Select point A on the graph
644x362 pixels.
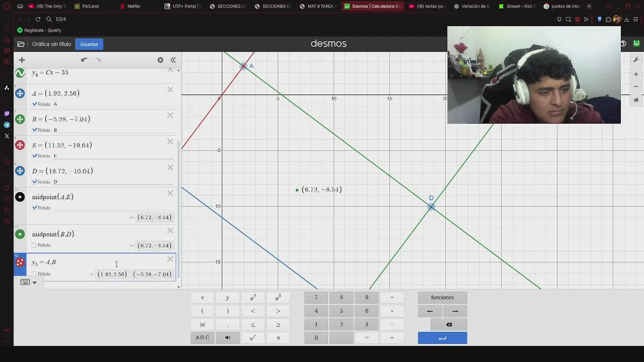pos(244,66)
